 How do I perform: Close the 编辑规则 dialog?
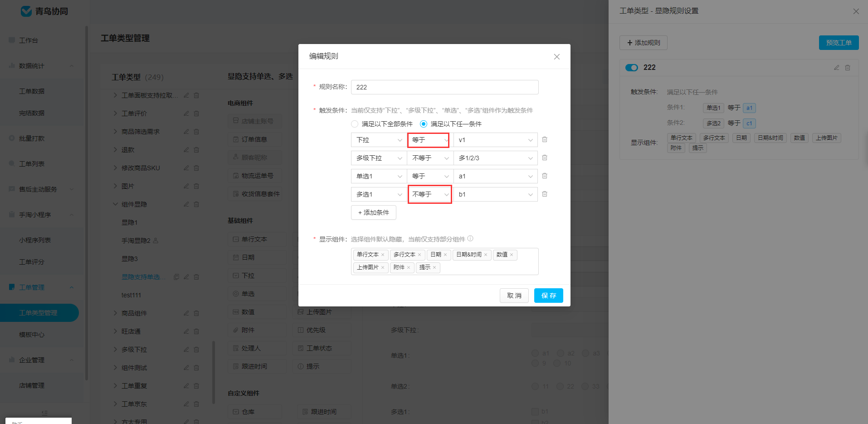tap(557, 57)
